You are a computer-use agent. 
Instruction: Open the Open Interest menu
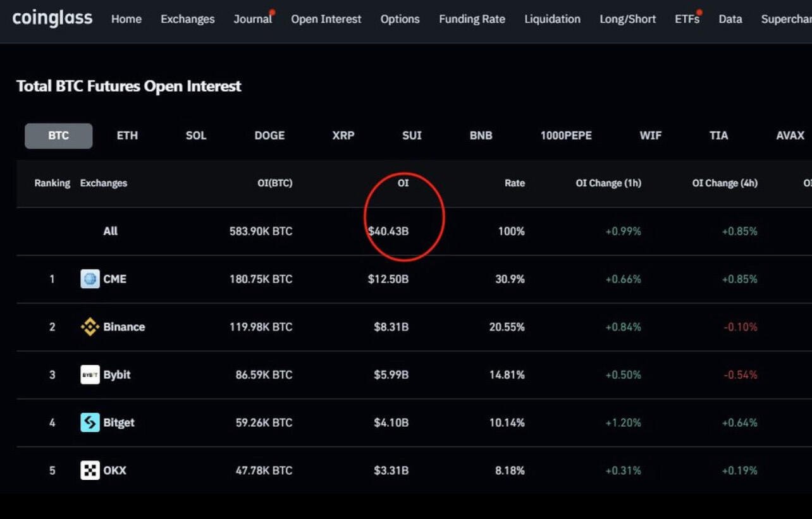(x=326, y=19)
